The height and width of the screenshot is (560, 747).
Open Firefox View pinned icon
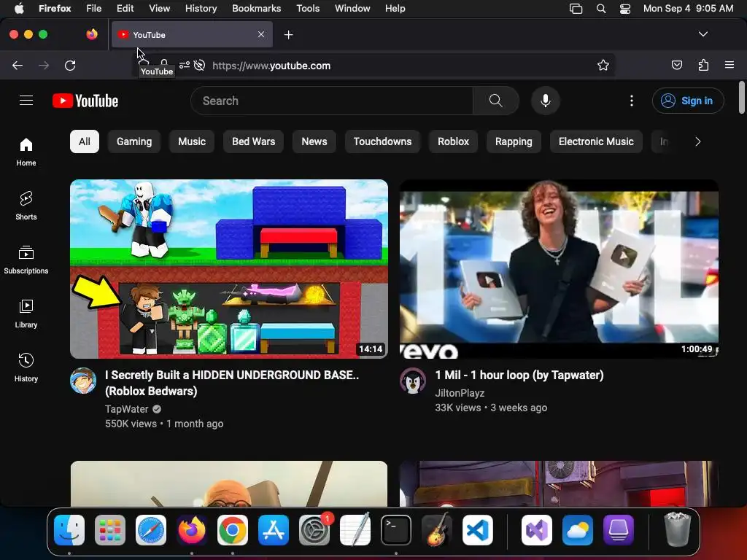pos(92,34)
